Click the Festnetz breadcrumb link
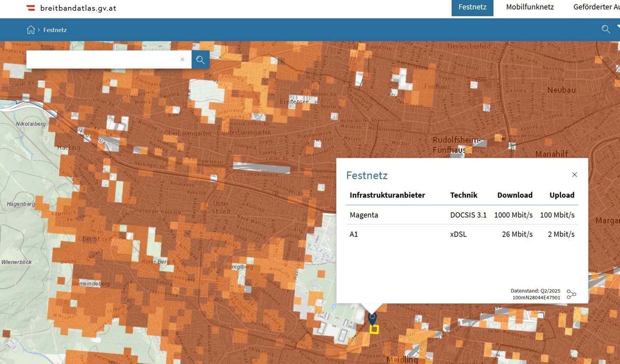Image resolution: width=620 pixels, height=364 pixels. (x=55, y=30)
